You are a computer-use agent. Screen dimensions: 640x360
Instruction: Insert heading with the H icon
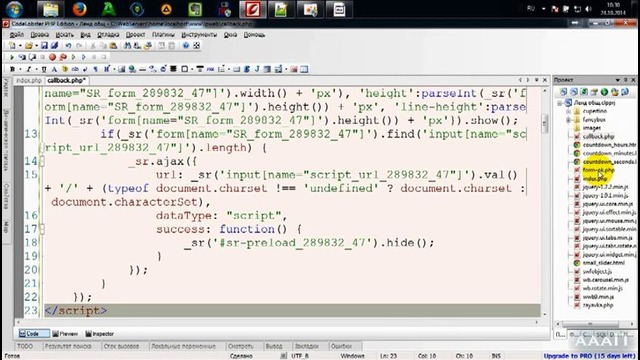[107, 69]
